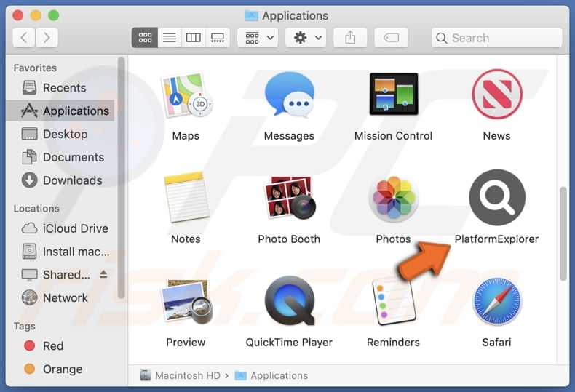Click the Notes app icon

(x=186, y=197)
